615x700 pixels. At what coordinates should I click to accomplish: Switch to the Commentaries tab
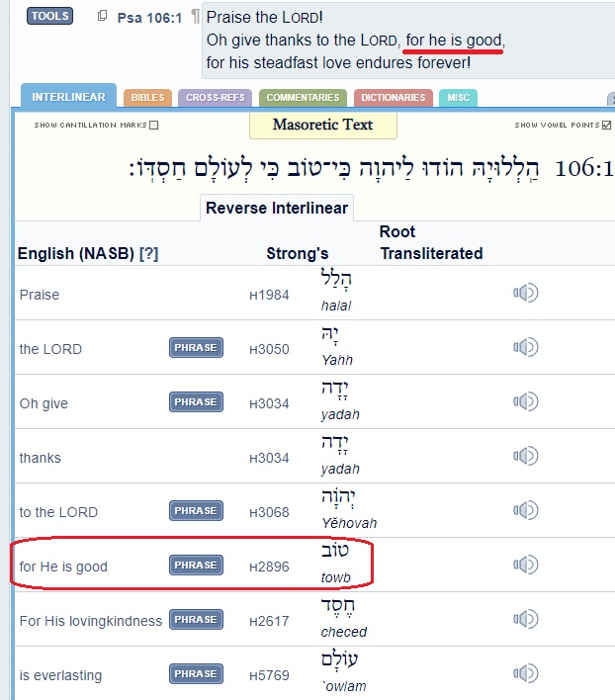tap(304, 98)
